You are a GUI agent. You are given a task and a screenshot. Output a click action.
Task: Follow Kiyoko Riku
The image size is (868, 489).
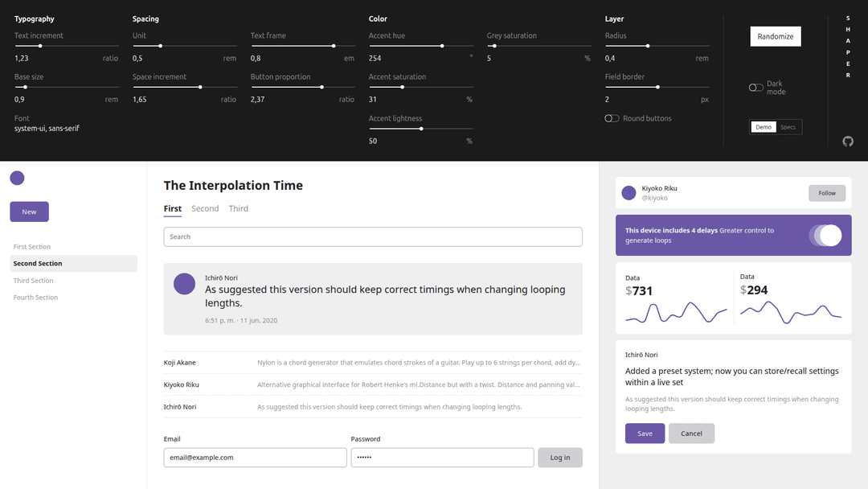[827, 193]
